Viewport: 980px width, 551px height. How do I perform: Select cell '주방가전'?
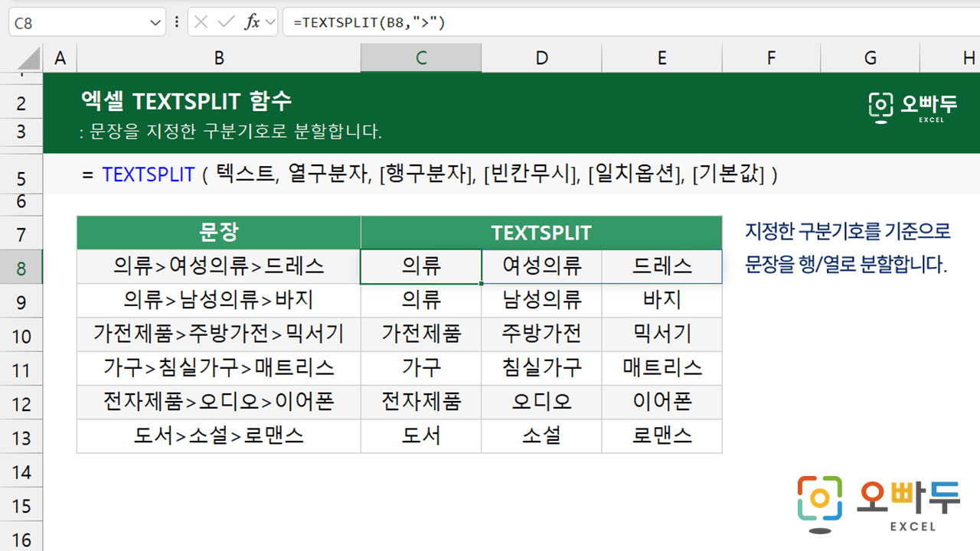click(542, 334)
